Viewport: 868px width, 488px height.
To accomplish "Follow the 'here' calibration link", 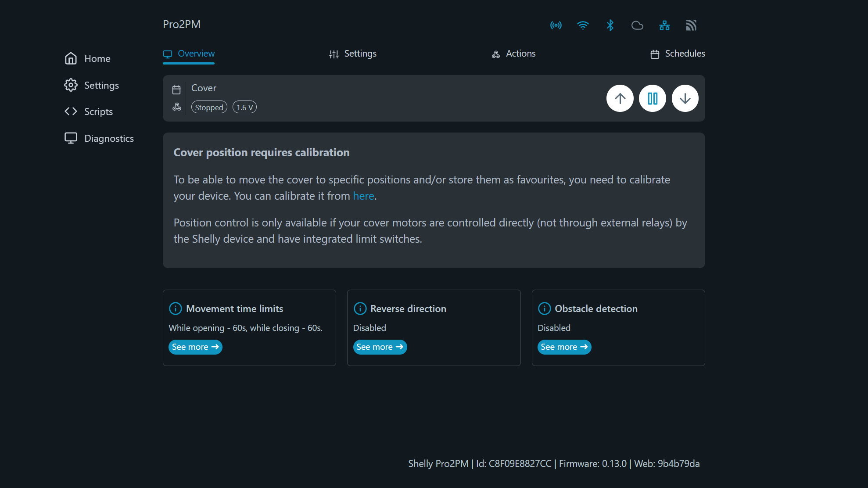I will click(x=363, y=196).
